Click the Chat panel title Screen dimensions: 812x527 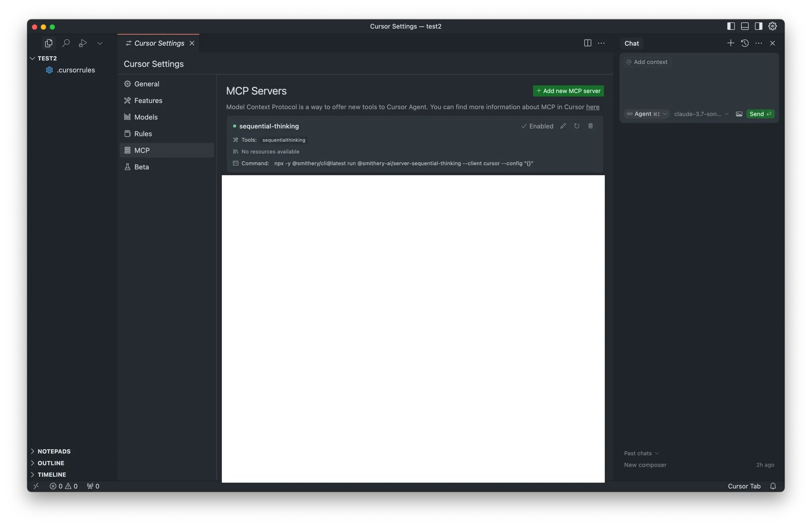click(x=632, y=44)
